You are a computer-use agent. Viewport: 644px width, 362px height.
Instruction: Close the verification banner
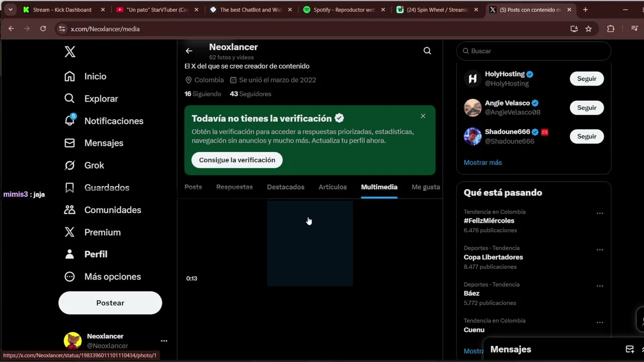tap(423, 116)
